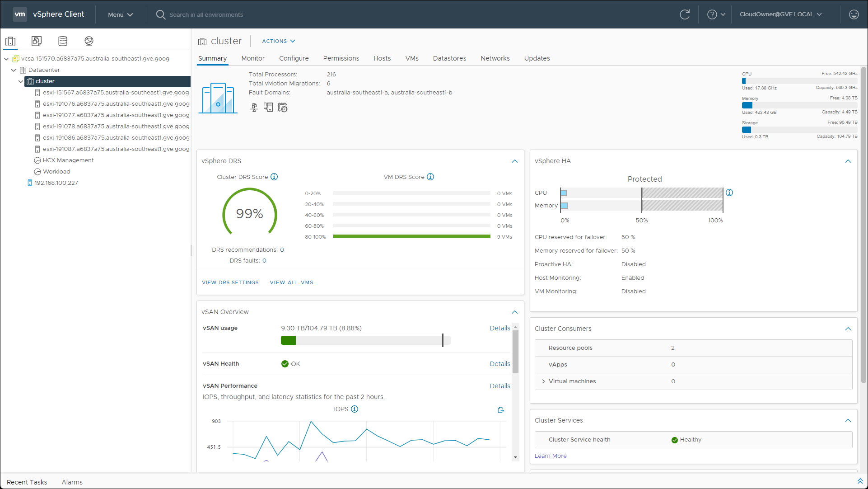
Task: Open the help question mark menu
Action: 716,14
